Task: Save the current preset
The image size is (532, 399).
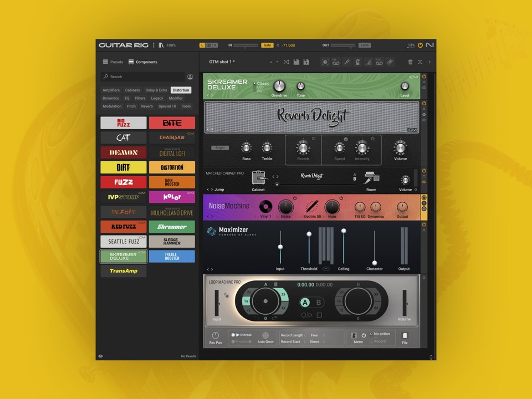Action: click(x=296, y=62)
